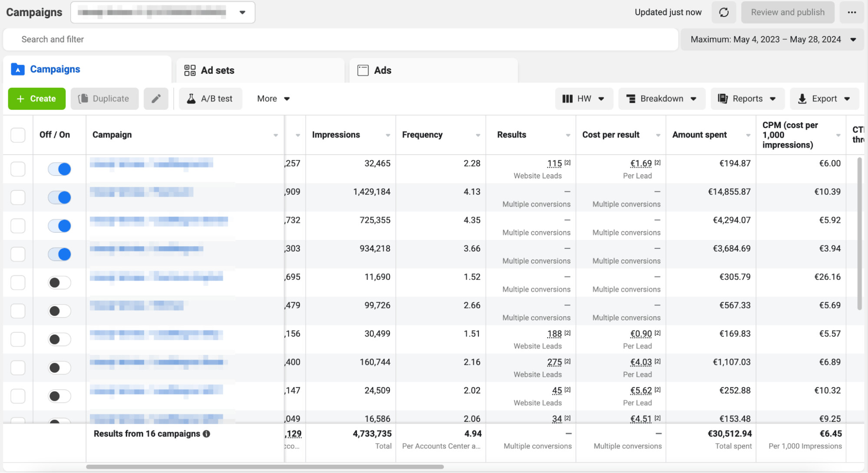Open the date range dropdown

(772, 40)
